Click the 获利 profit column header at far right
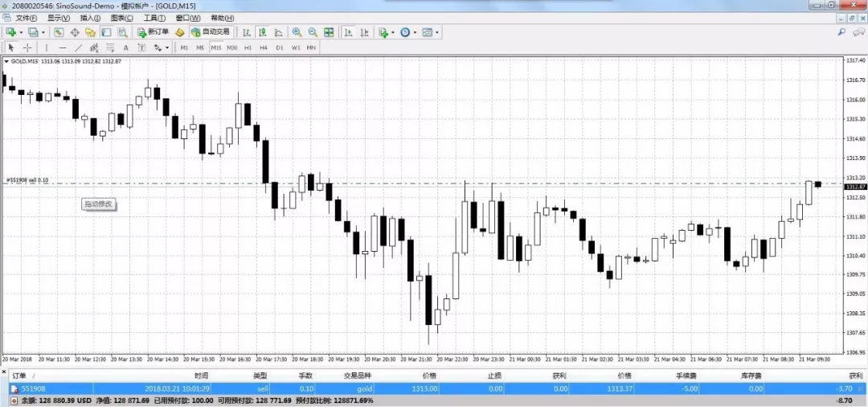The image size is (868, 407). point(855,376)
